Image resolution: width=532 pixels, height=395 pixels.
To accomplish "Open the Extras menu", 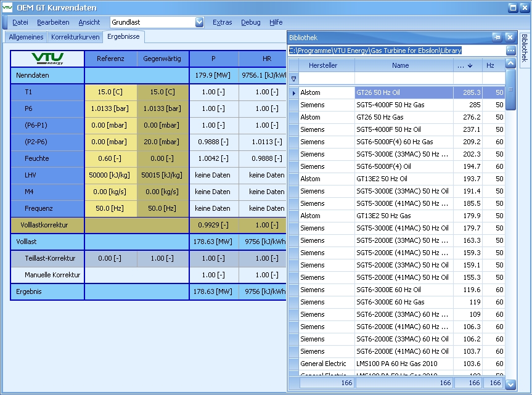I will pos(223,22).
